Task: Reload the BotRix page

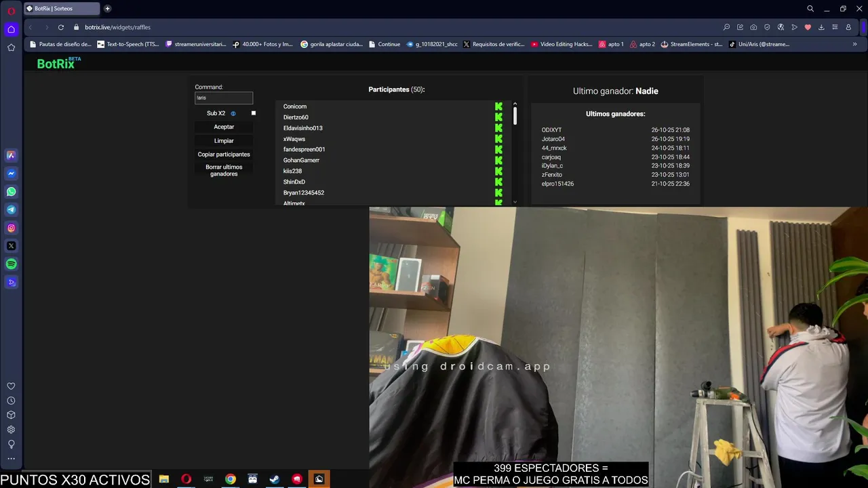Action: click(x=60, y=27)
